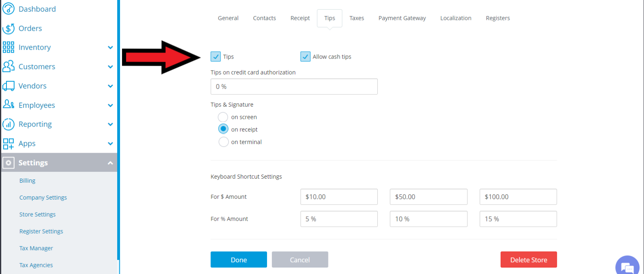Open the Payment Gateway tab
644x274 pixels.
402,18
